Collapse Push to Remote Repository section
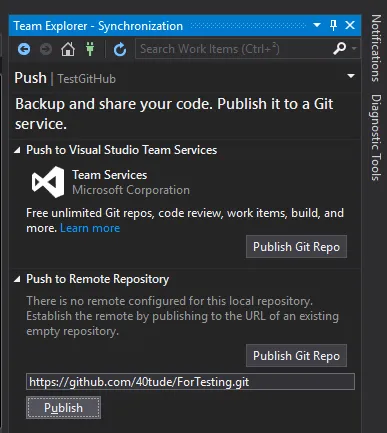Screen dimensions: 387x433 [x=17, y=280]
